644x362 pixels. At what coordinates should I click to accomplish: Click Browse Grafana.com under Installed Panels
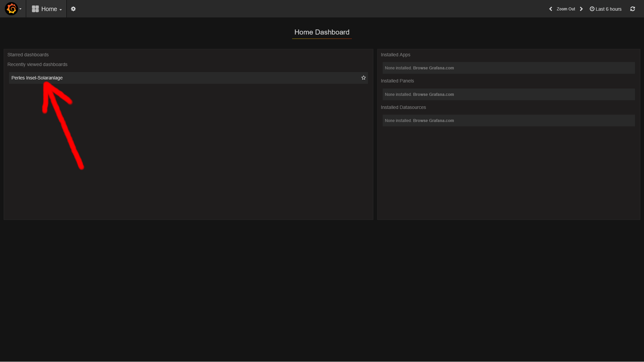click(433, 95)
